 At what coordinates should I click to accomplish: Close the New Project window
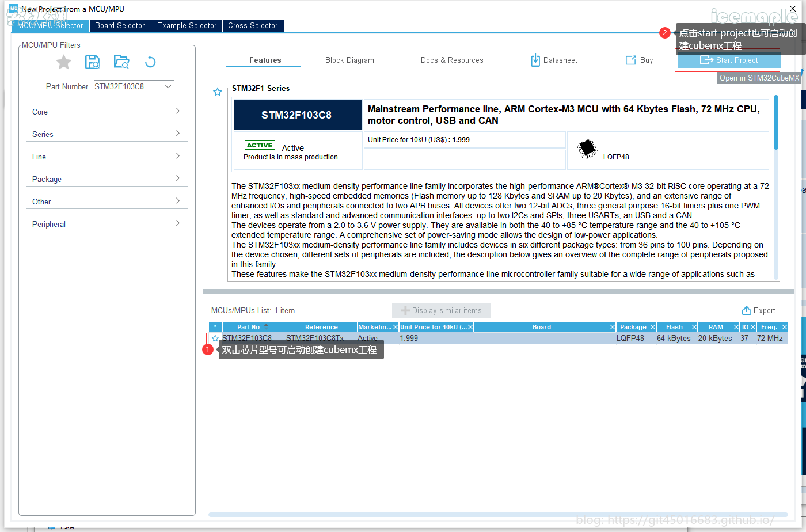(x=793, y=9)
